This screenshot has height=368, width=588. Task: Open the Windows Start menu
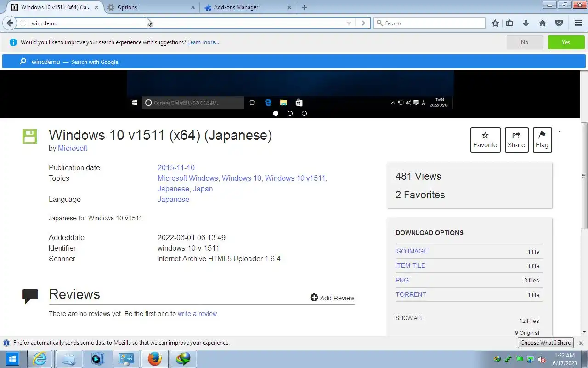(12, 359)
